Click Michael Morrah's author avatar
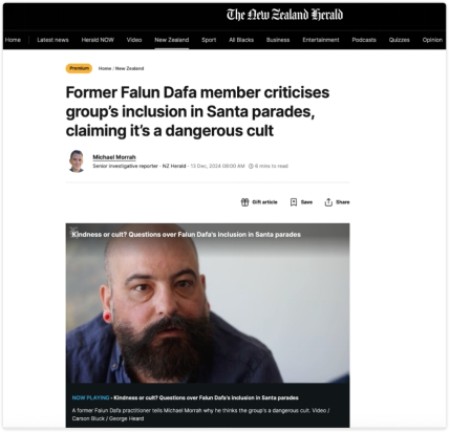Viewport: 450px width, 432px height. [77, 161]
